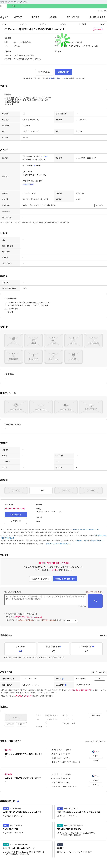Click 고용24 입사지원 button in 접수 마감일 section
The height and width of the screenshot is (868, 107).
15,515
